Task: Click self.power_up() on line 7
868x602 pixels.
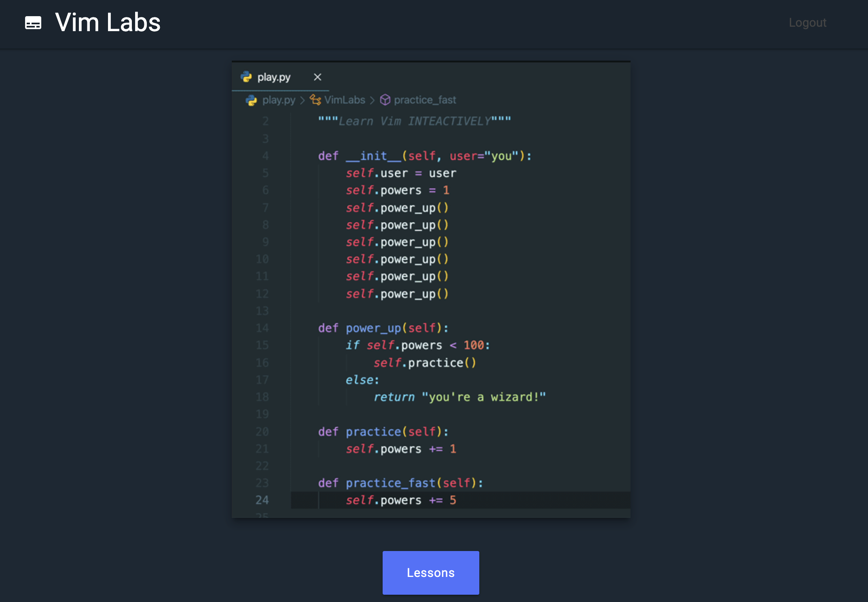Action: [x=397, y=208]
